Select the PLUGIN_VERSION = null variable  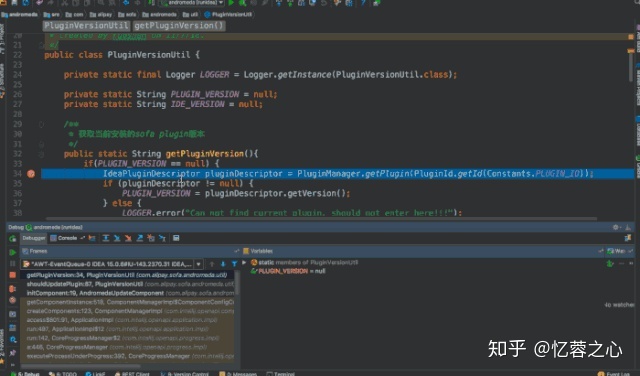(x=288, y=271)
